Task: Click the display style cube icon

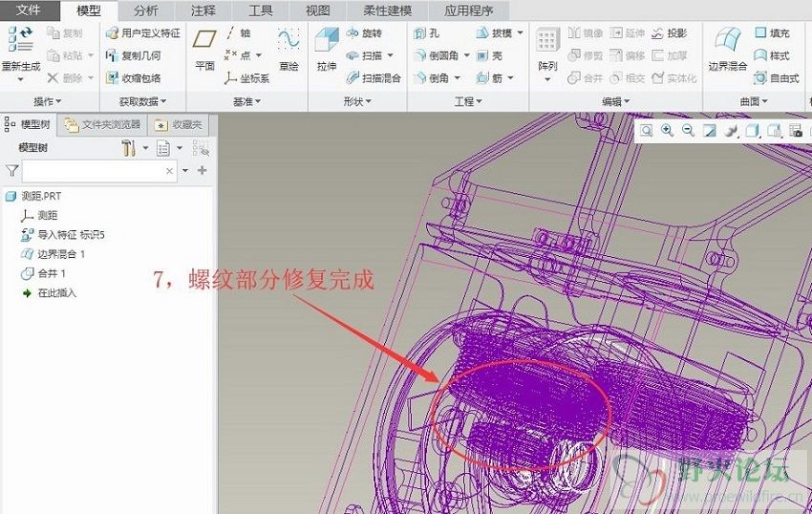Action: tap(752, 131)
